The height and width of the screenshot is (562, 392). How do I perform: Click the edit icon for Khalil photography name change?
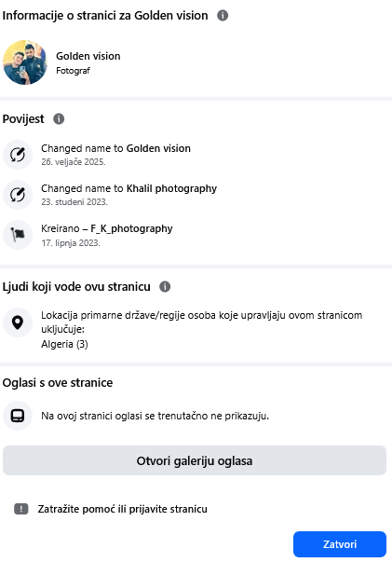[18, 195]
